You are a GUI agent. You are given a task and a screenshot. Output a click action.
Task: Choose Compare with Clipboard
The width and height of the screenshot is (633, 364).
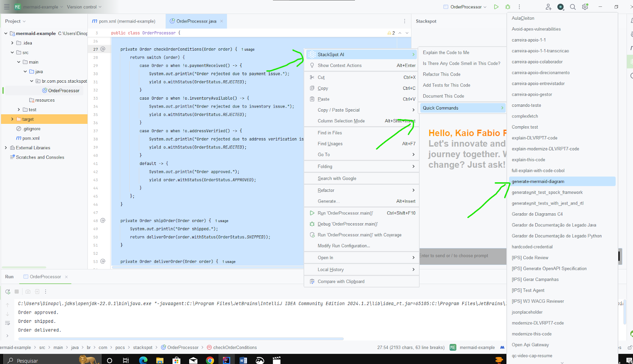pyautogui.click(x=362, y=281)
